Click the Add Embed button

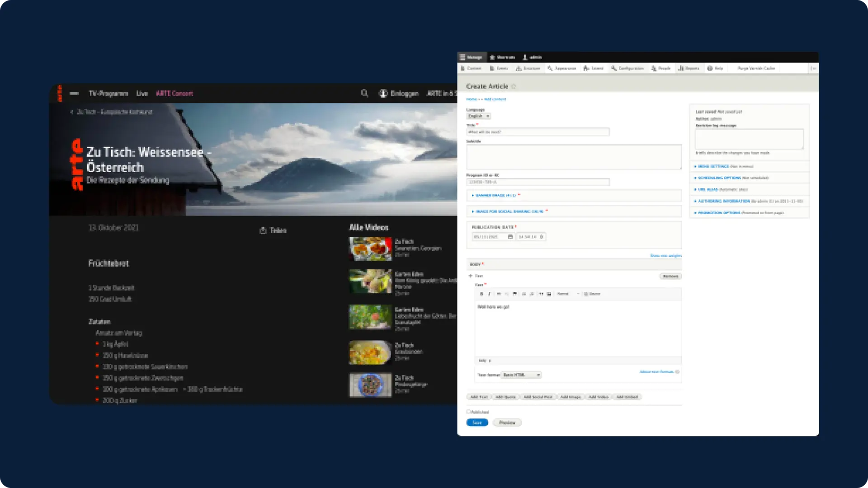click(627, 397)
